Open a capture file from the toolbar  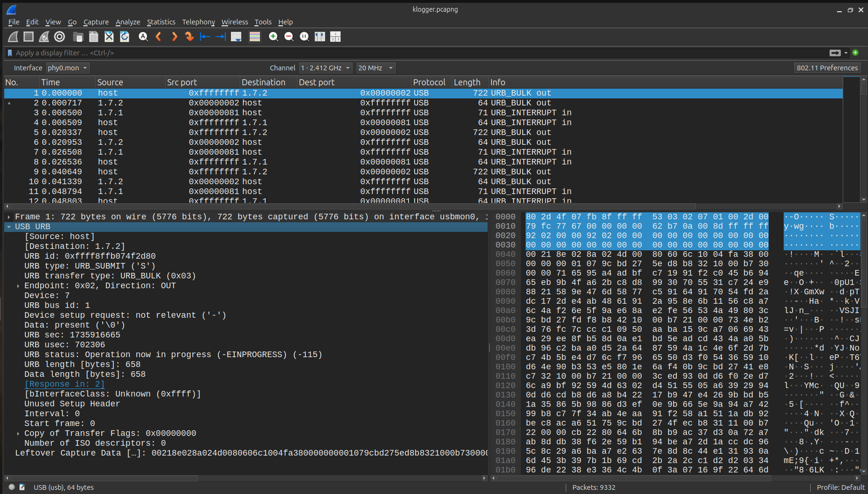click(x=78, y=37)
